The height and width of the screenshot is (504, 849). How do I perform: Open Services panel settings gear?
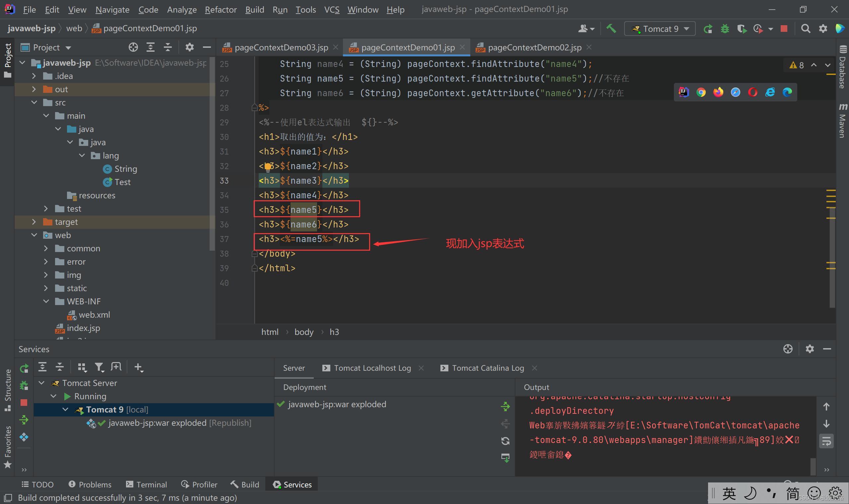click(810, 349)
